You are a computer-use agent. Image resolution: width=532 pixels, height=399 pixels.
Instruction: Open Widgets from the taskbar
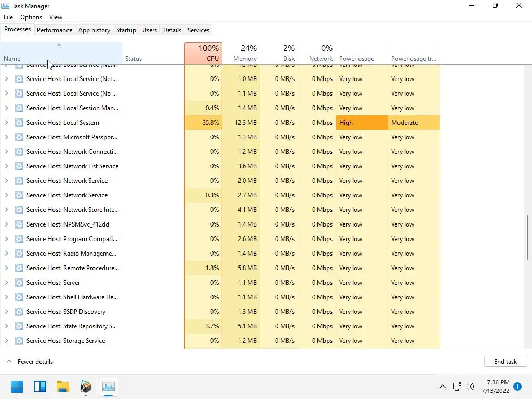point(40,387)
